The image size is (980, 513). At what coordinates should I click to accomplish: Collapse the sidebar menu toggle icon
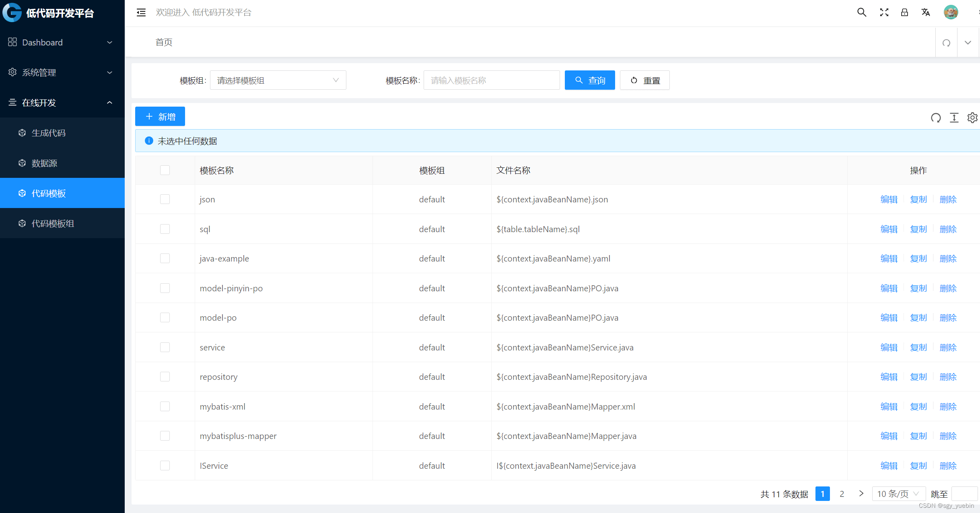coord(141,12)
